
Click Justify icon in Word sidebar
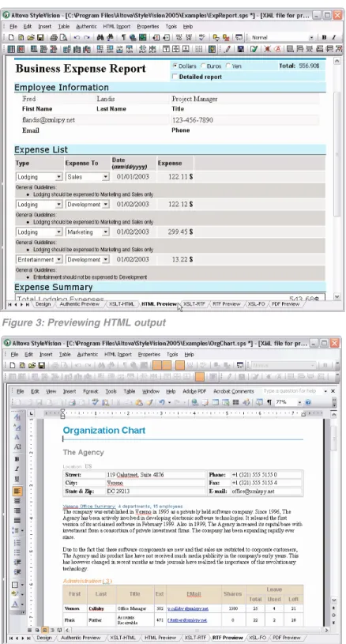[x=17, y=521]
